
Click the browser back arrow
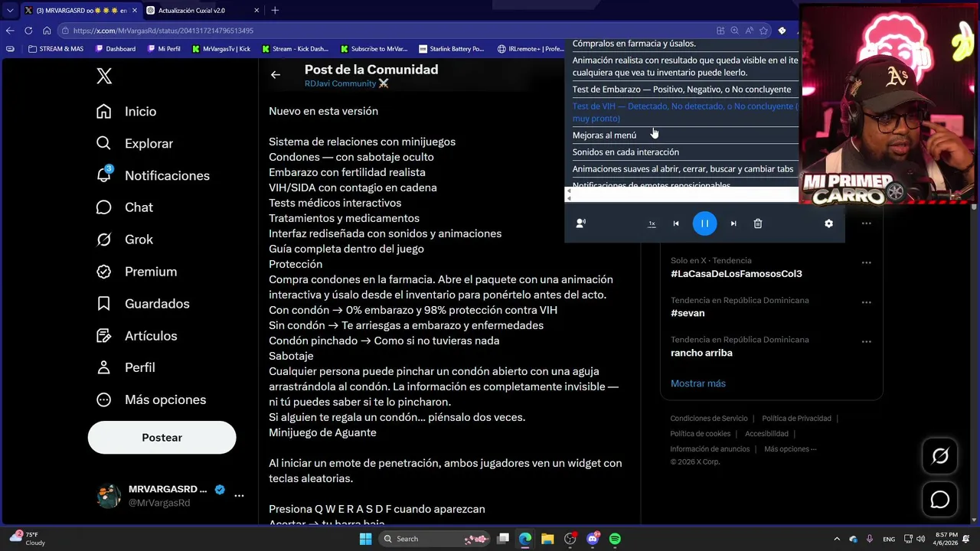pos(10,31)
